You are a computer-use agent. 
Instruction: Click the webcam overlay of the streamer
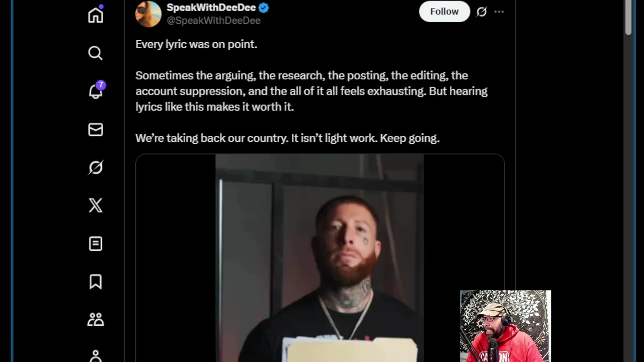pyautogui.click(x=505, y=326)
